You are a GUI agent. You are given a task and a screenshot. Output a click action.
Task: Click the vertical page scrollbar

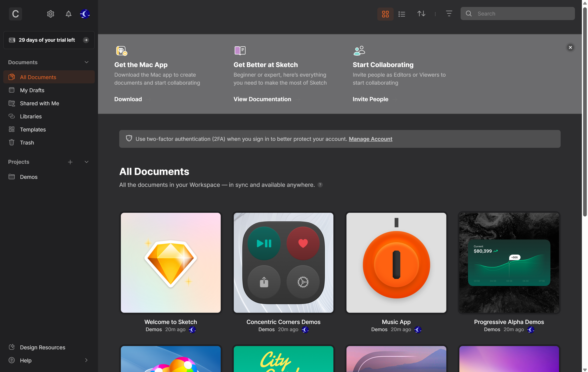585,112
